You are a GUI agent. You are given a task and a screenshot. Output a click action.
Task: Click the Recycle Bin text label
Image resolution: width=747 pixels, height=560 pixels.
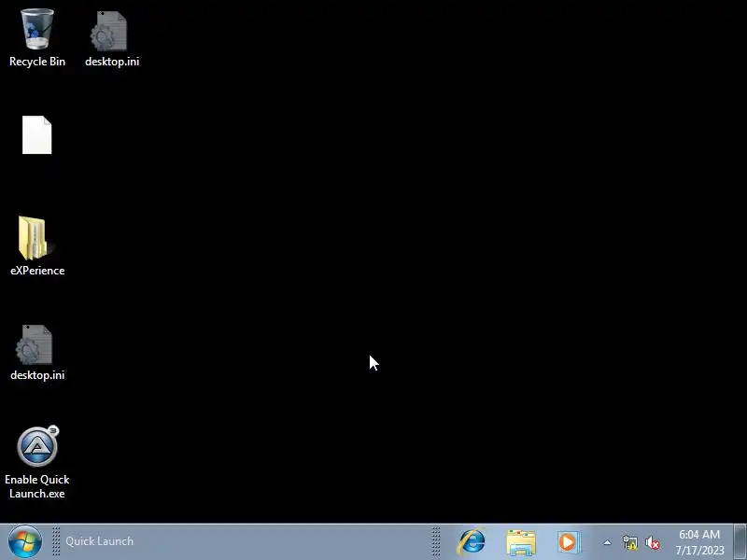pos(37,62)
